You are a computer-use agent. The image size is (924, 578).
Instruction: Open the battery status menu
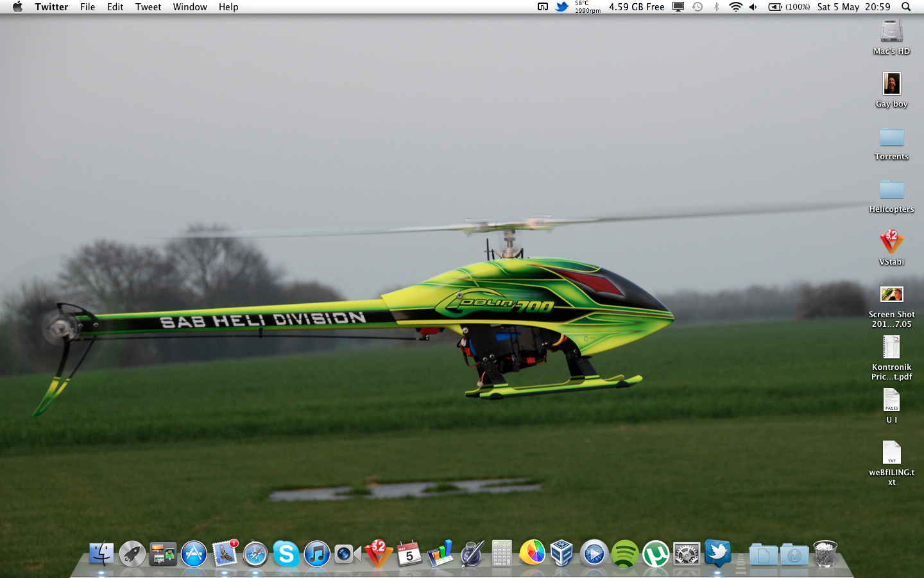coord(789,7)
